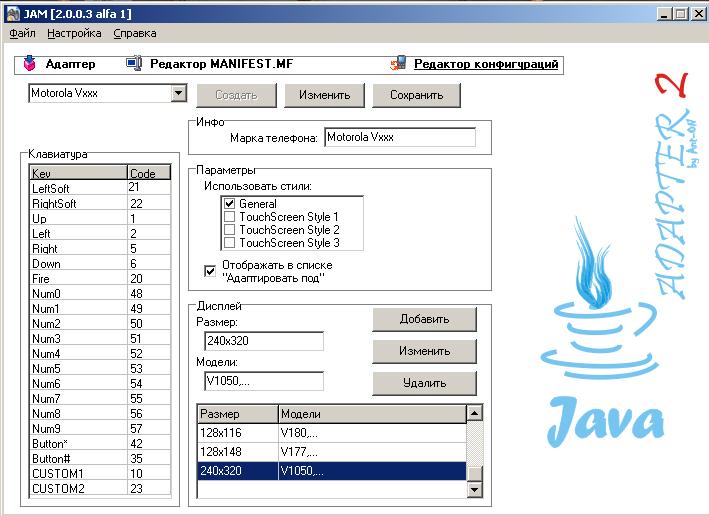
Task: Select the Left key row
Action: [x=100, y=233]
